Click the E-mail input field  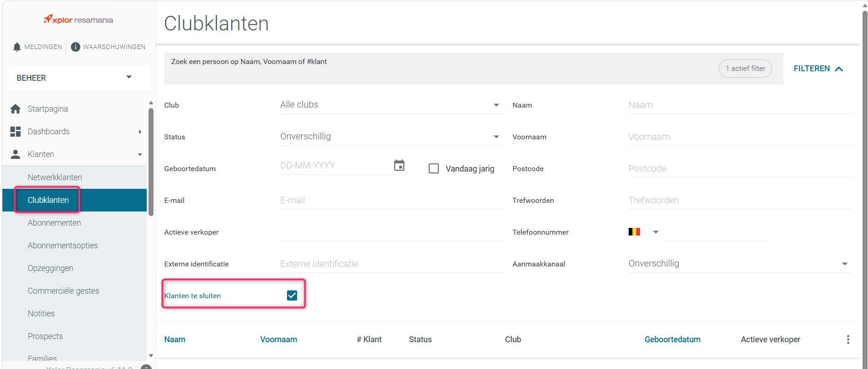[392, 200]
